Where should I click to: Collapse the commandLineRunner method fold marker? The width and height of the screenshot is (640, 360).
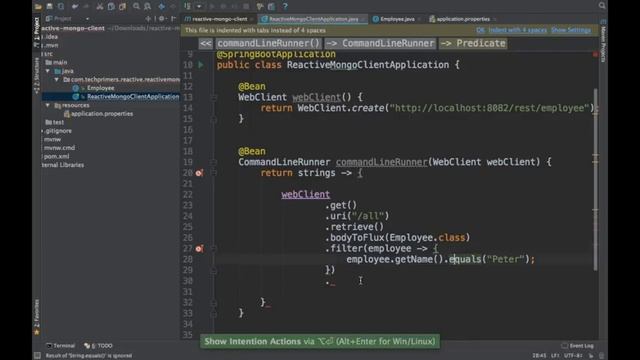click(x=213, y=162)
